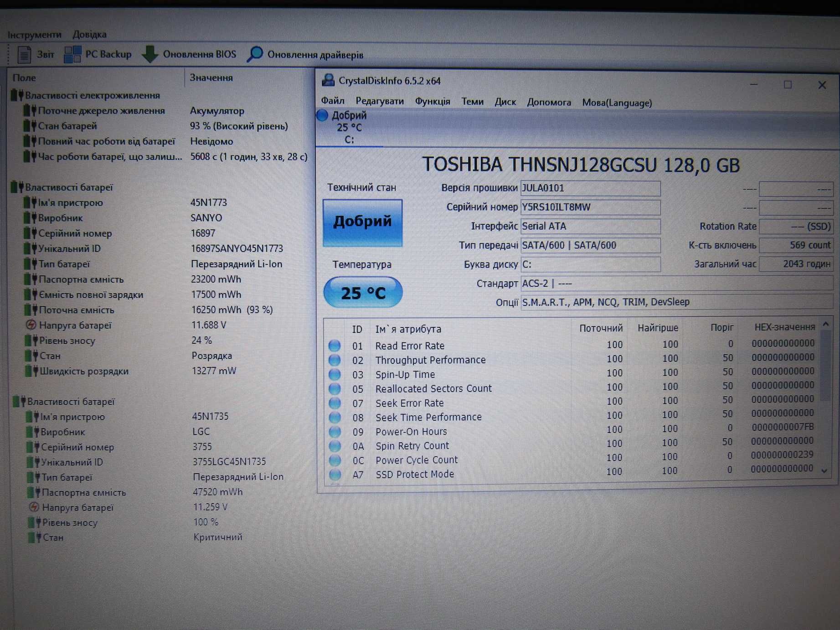This screenshot has width=840, height=630.
Task: Click the Версія прошивки field JULA0101
Action: click(x=590, y=188)
